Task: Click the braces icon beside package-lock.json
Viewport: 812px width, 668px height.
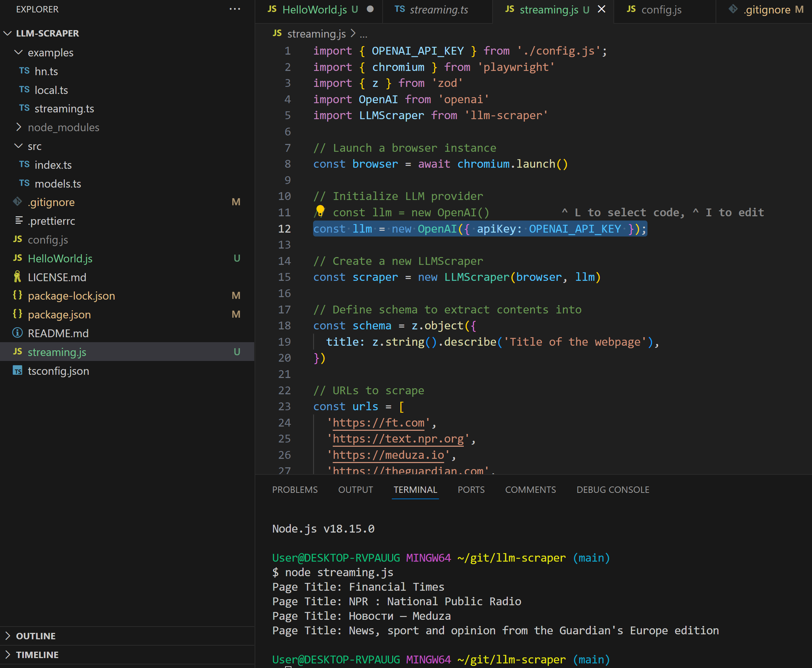Action: tap(17, 295)
